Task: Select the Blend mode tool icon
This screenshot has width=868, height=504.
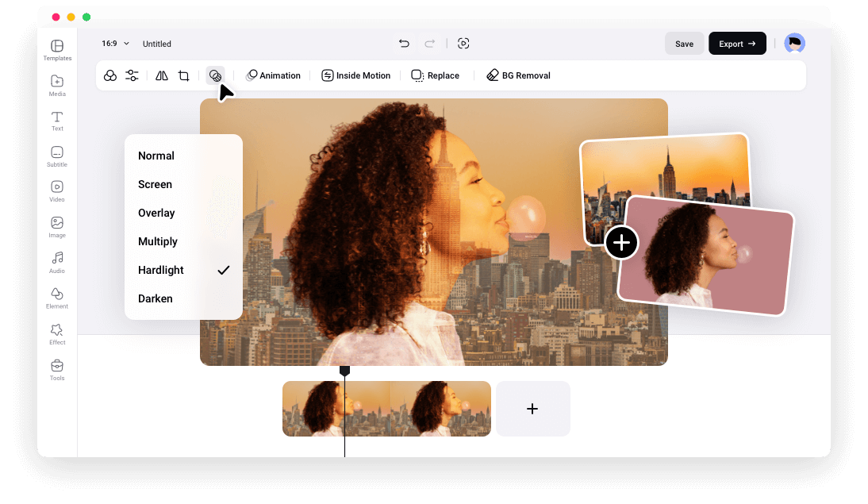Action: [x=215, y=75]
